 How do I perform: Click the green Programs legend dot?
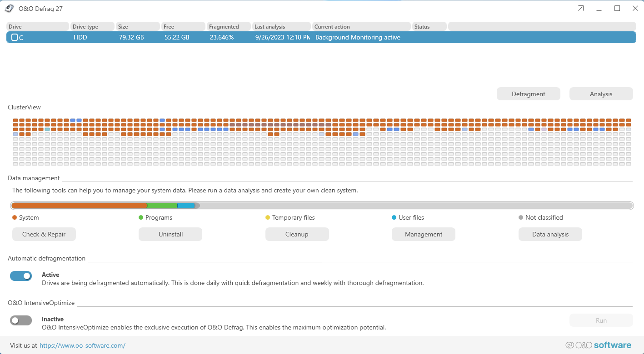(x=141, y=218)
